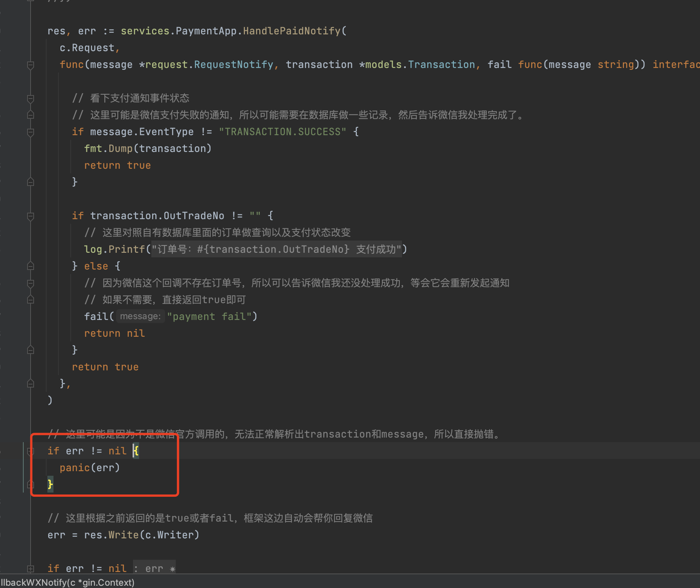Fold the red-boxed if err panic block
700x588 pixels.
click(31, 451)
